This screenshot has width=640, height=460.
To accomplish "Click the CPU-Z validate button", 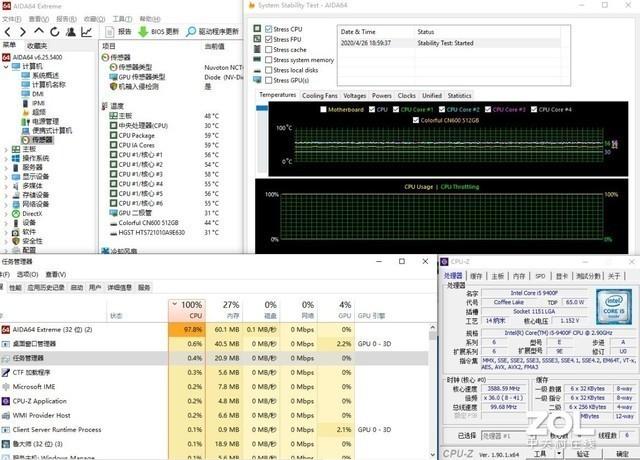I will pyautogui.click(x=583, y=453).
